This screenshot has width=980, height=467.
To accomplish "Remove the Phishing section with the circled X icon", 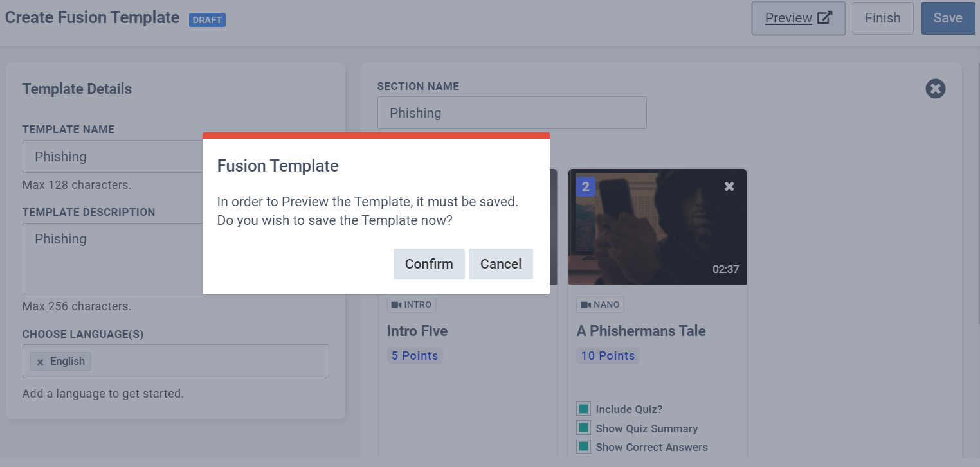I will click(x=936, y=89).
